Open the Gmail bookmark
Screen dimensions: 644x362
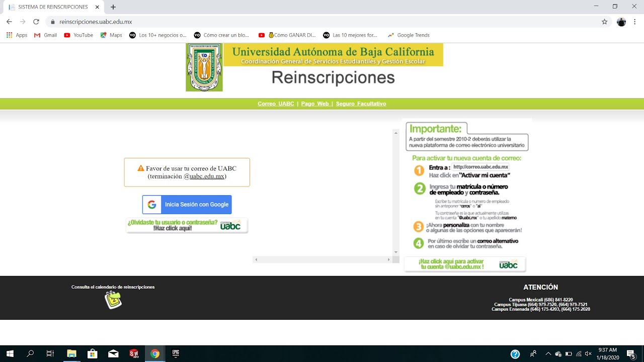(x=45, y=35)
